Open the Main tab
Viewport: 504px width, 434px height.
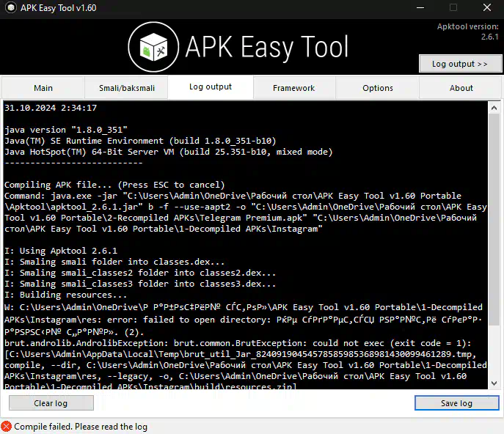coord(43,88)
